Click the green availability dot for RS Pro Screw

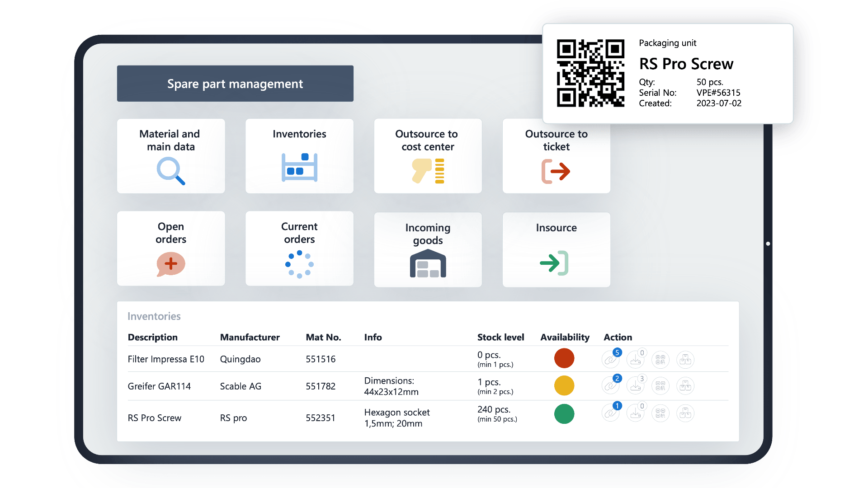(564, 414)
